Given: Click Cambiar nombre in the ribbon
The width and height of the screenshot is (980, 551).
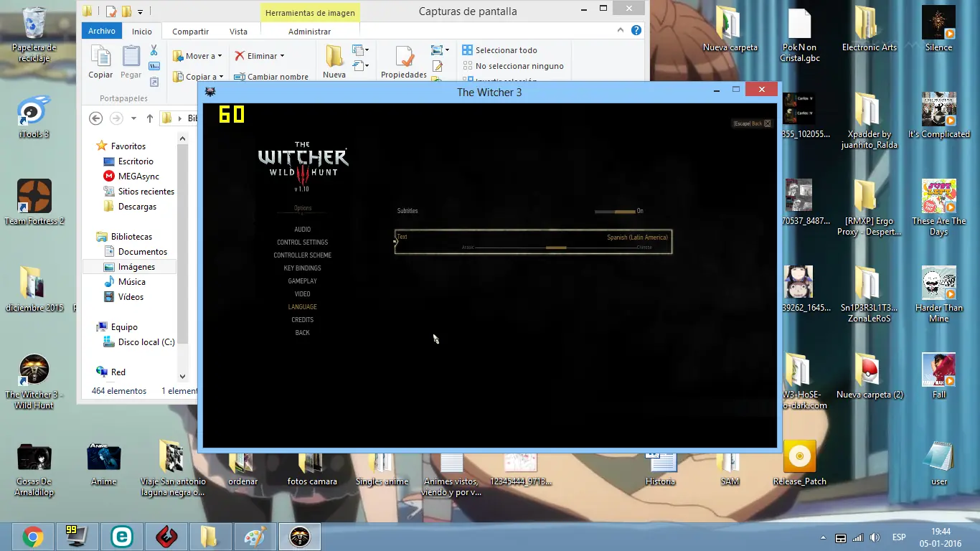Looking at the screenshot, I should click(272, 77).
